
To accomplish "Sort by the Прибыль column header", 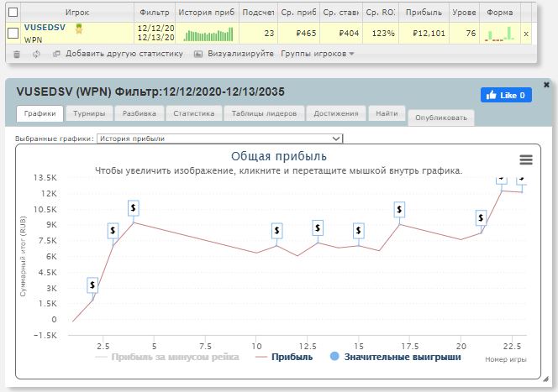I will [424, 13].
